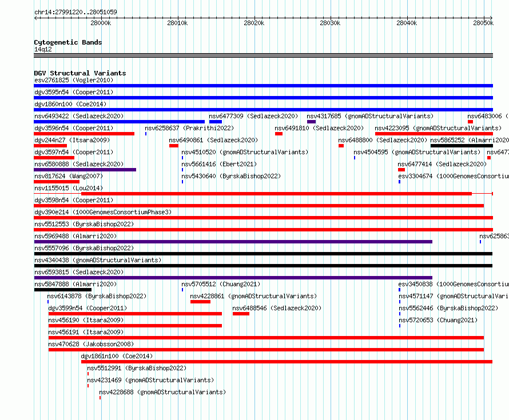This screenshot has width=509, height=420.
Task: Open the nsv456191 (Itsara2009) label
Action: pos(86,332)
